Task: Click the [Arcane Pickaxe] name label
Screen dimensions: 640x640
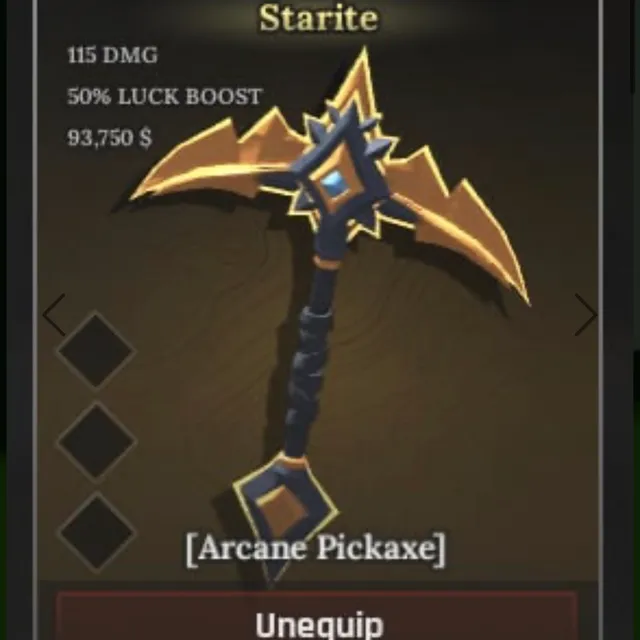Action: click(316, 549)
